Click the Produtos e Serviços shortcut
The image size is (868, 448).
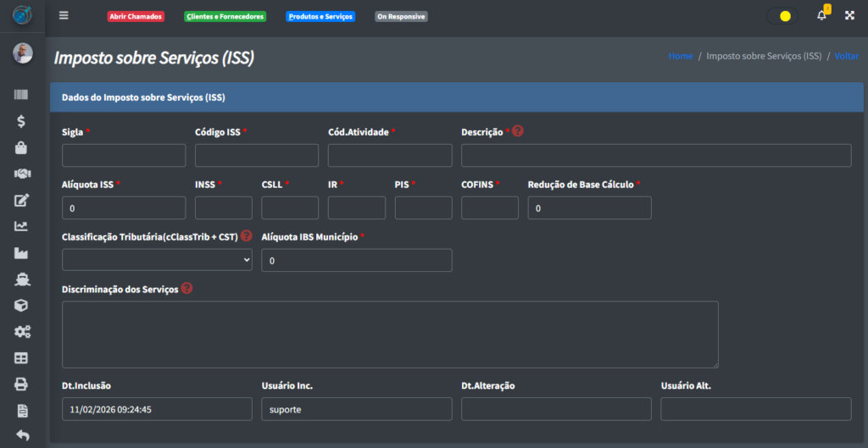[320, 16]
